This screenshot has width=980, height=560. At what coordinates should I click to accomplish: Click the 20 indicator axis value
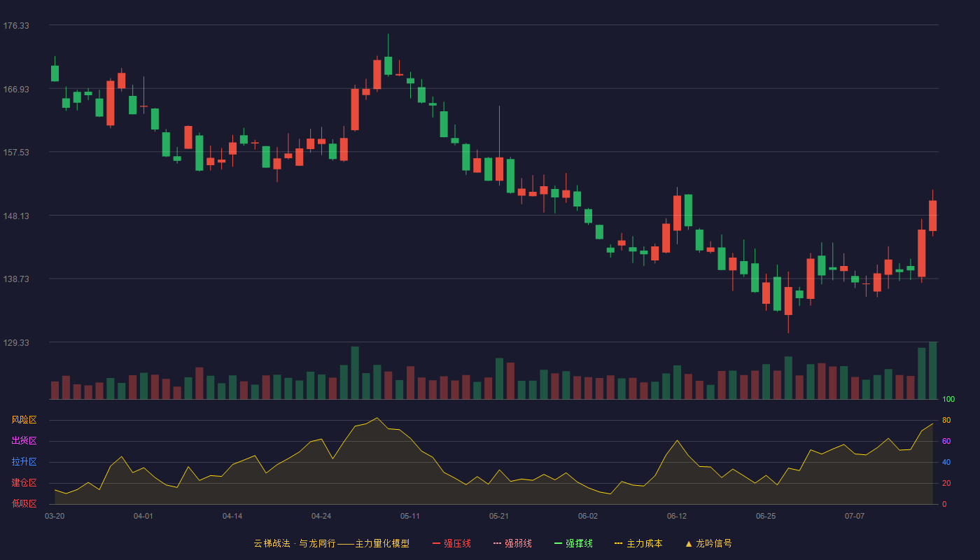pyautogui.click(x=946, y=483)
